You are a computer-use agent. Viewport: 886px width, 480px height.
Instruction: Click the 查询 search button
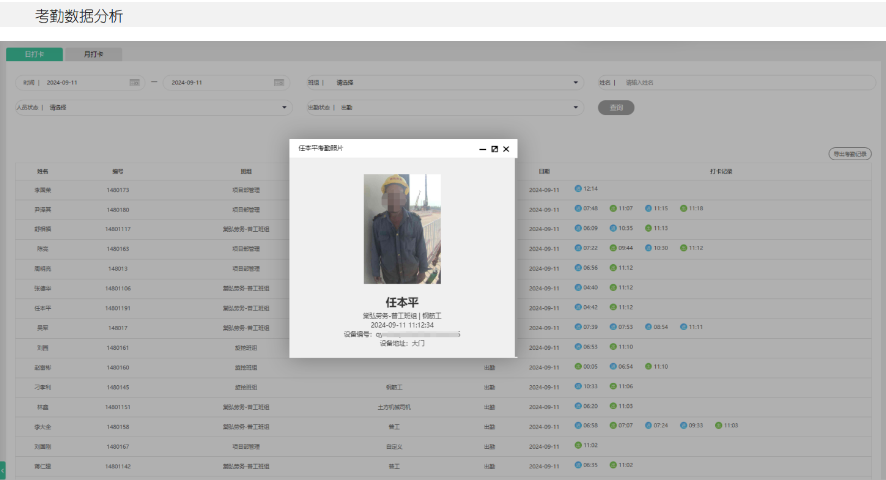click(x=616, y=107)
